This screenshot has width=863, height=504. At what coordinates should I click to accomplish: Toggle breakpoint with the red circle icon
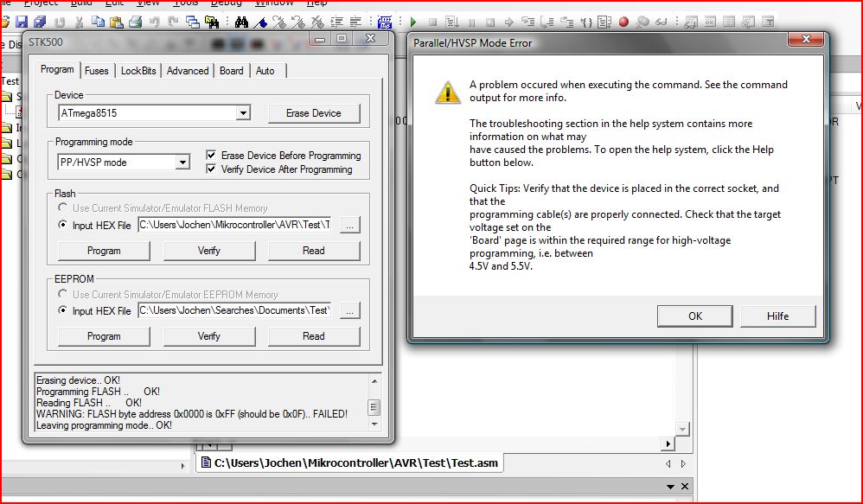pyautogui.click(x=623, y=22)
